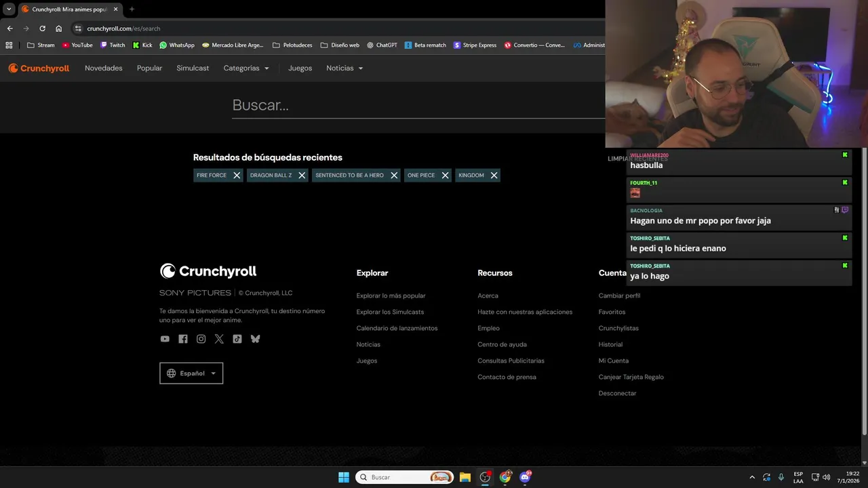Reload the page with refresh icon

pyautogui.click(x=42, y=28)
